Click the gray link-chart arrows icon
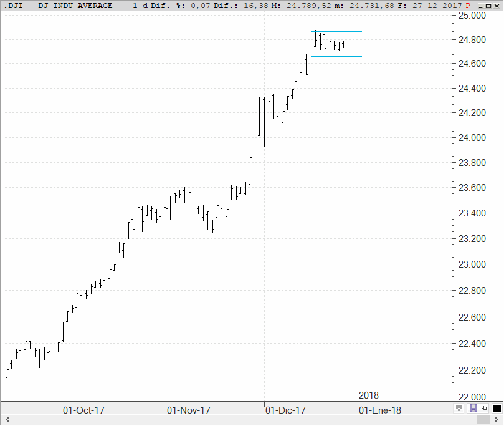The image size is (504, 426). tap(459, 409)
